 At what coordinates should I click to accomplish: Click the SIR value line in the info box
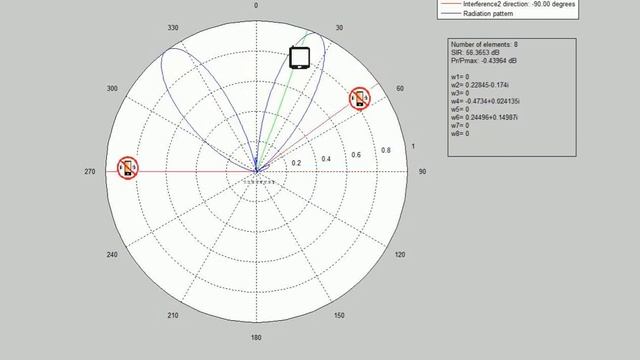click(475, 52)
